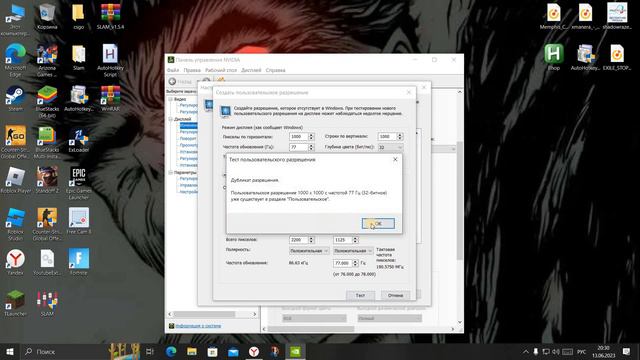The image size is (640, 360).
Task: Open the Дисплей menu
Action: 251,70
